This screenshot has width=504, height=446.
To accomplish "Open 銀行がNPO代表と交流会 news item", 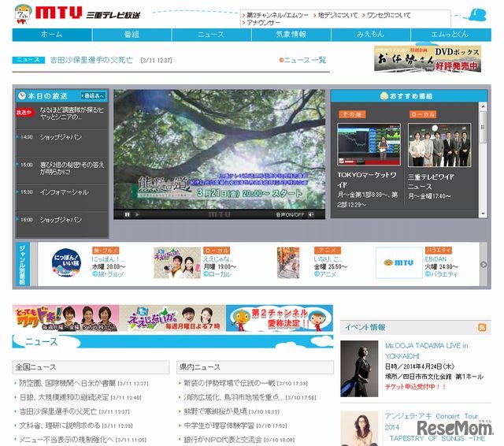I will click(x=222, y=439).
